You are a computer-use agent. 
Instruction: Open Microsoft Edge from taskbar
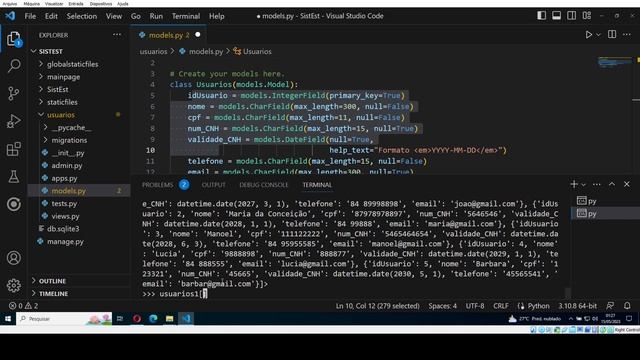tap(153, 319)
